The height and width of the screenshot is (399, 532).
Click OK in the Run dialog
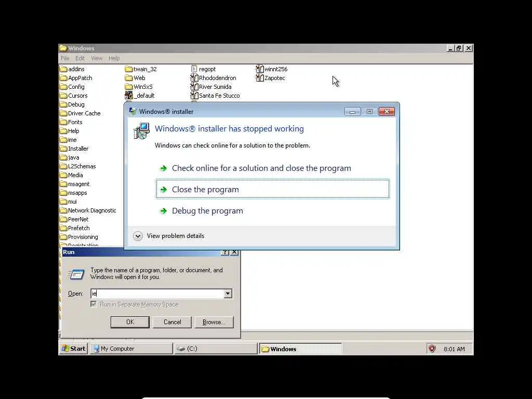130,322
